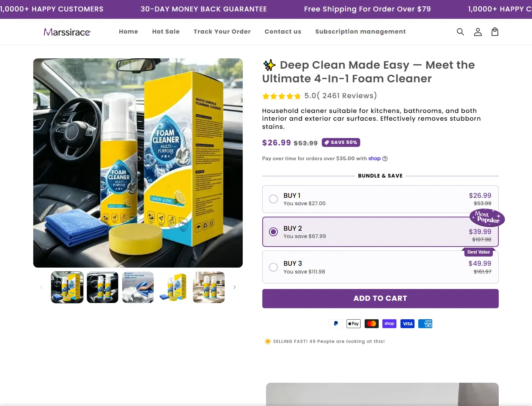Click the $26.99 sale price below description
The image size is (532, 406).
[277, 143]
